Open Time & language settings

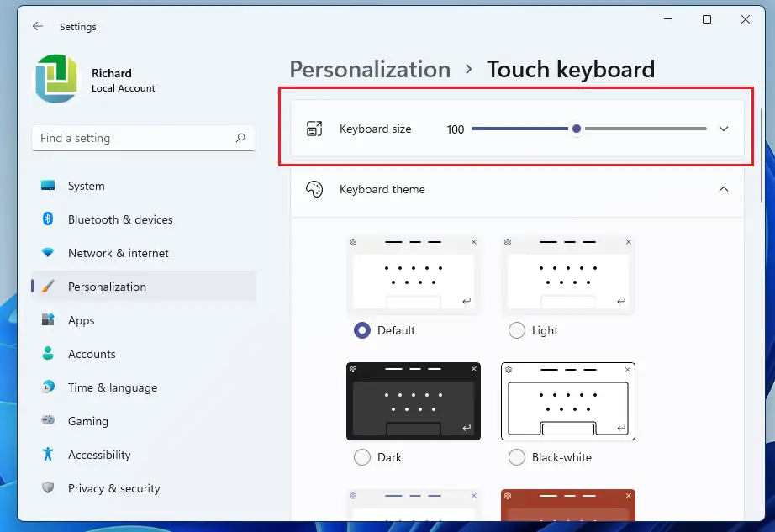click(x=144, y=387)
